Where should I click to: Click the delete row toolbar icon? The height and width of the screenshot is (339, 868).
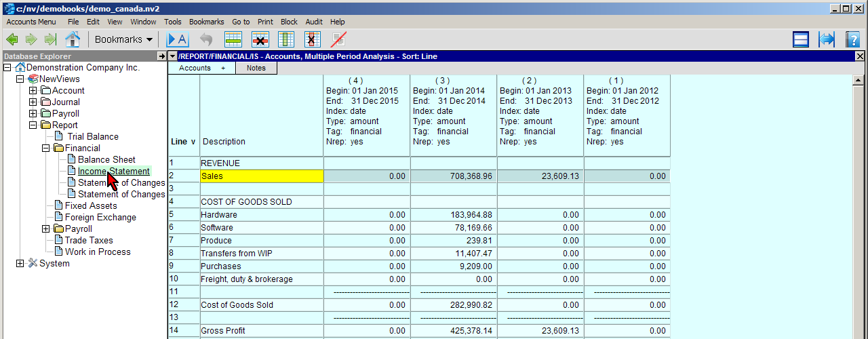click(260, 39)
